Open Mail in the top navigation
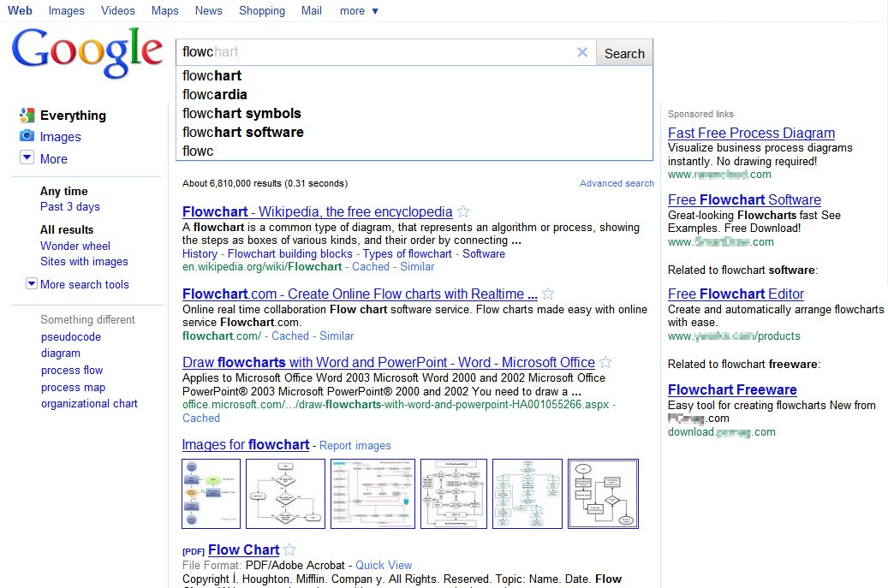The height and width of the screenshot is (588, 888). click(x=312, y=11)
